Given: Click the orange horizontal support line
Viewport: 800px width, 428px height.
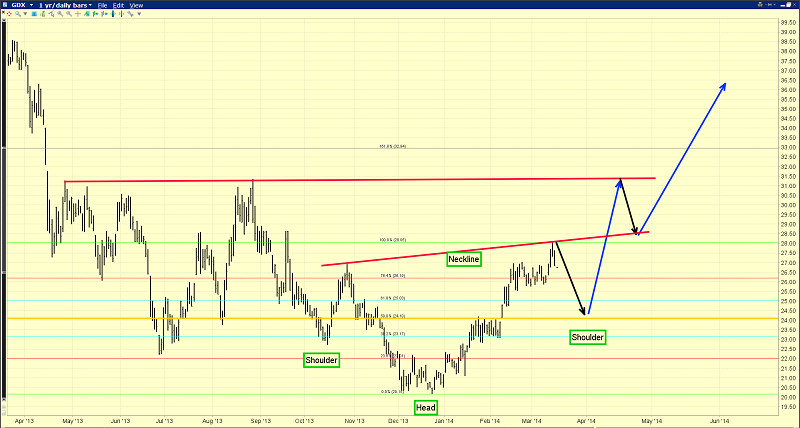Looking at the screenshot, I should tap(200, 319).
